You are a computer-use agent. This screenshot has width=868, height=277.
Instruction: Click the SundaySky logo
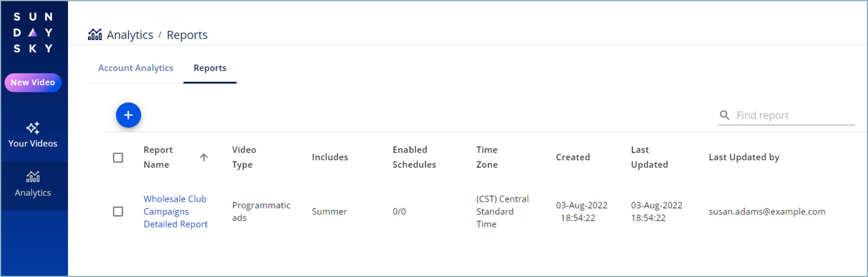click(33, 32)
